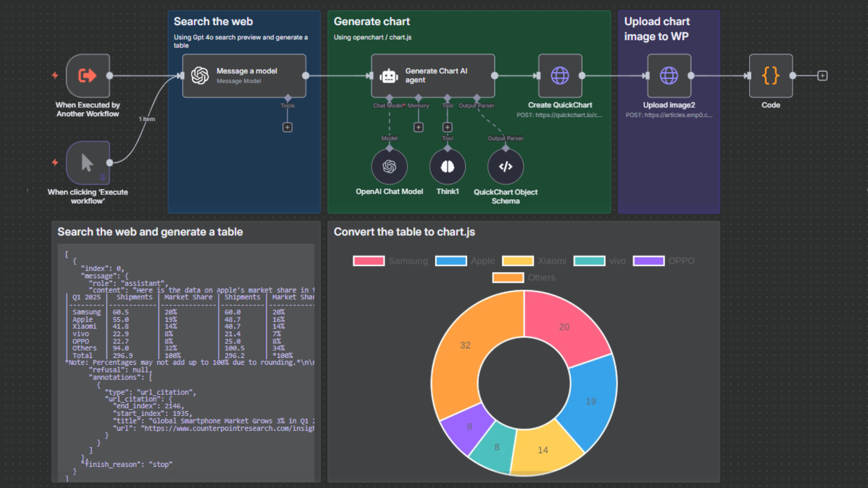The image size is (868, 488).
Task: Click the 1 item connection label
Action: [147, 119]
